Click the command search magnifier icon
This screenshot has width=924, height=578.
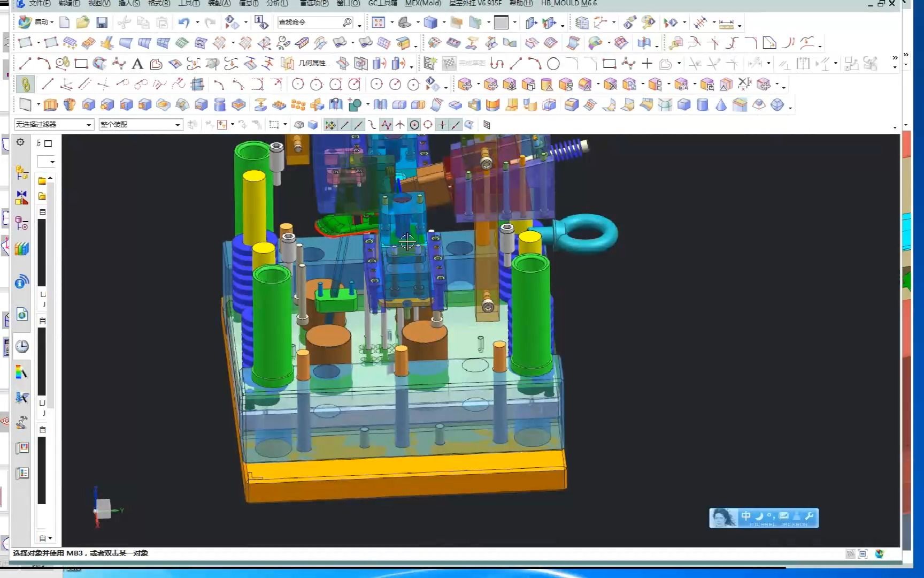tap(348, 22)
